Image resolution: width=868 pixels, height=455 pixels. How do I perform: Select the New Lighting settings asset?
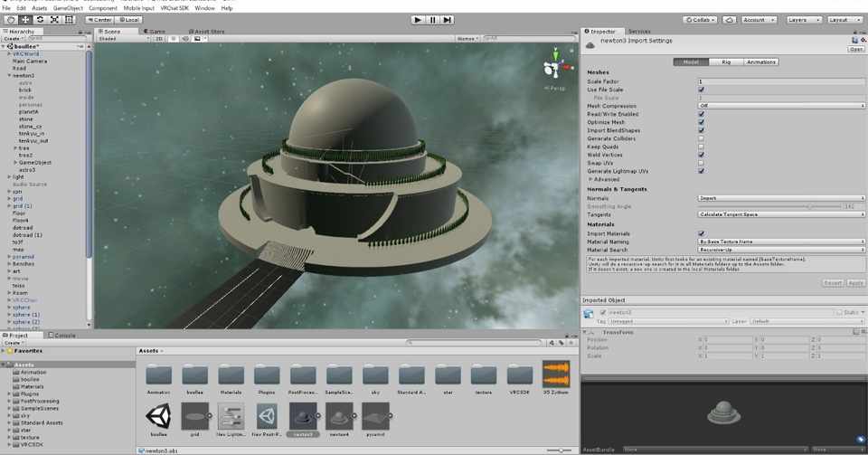[x=231, y=416]
